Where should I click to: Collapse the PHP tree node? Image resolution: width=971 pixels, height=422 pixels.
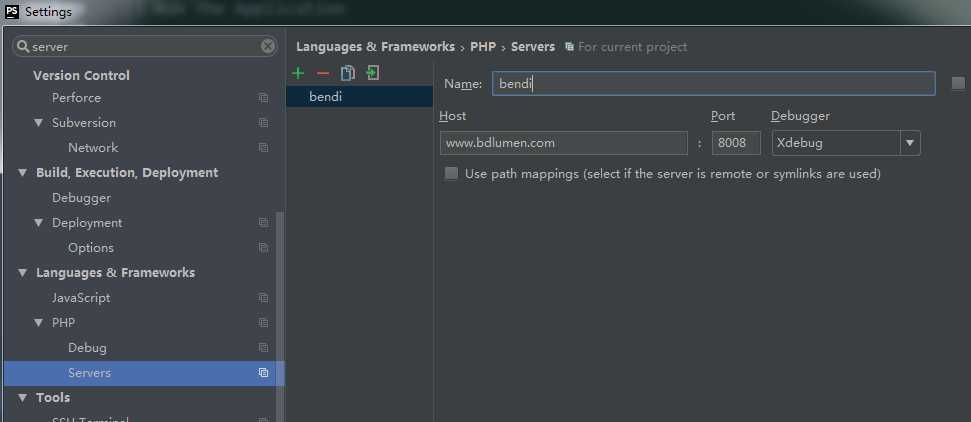coord(39,323)
